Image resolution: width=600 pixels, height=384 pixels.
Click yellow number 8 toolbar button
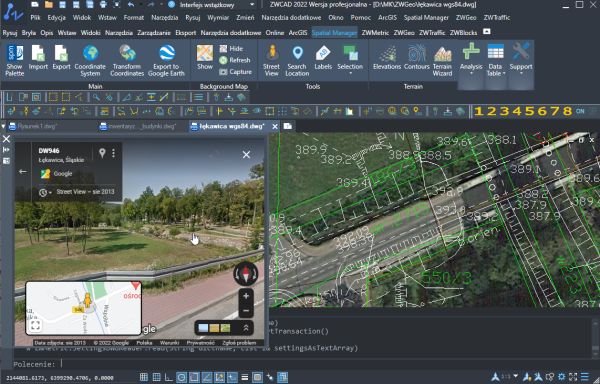567,111
